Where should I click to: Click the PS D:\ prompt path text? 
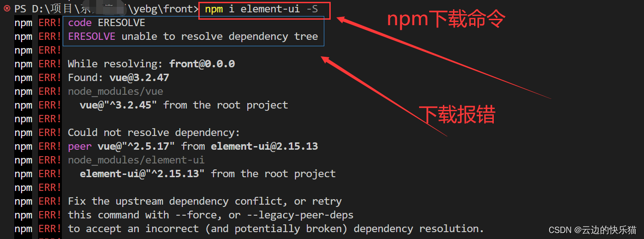click(107, 9)
